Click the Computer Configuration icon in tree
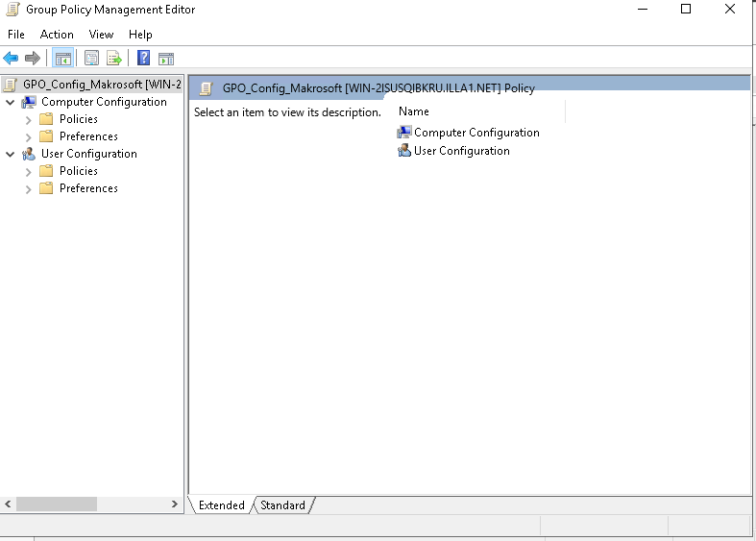The width and height of the screenshot is (756, 541). coord(29,102)
